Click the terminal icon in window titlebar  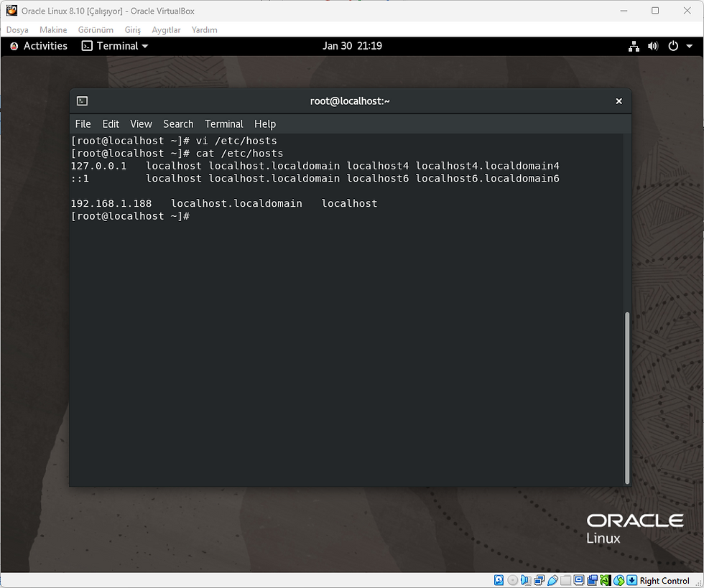coord(82,101)
